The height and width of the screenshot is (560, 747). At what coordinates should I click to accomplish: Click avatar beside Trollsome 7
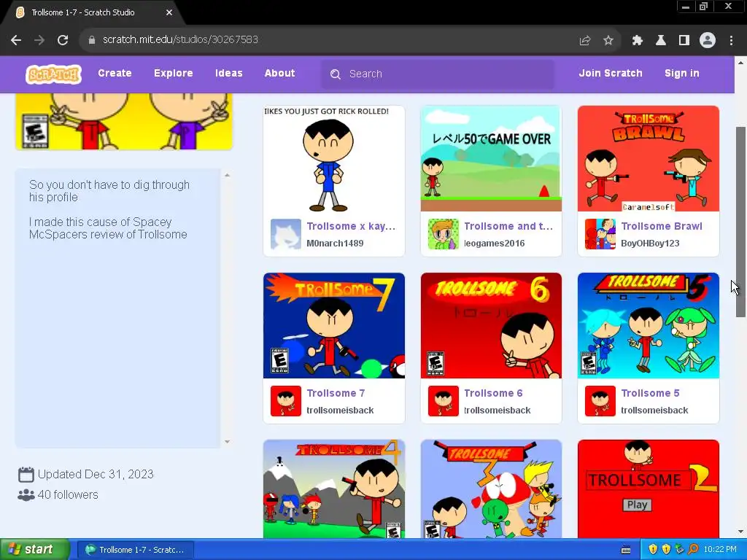click(x=286, y=401)
